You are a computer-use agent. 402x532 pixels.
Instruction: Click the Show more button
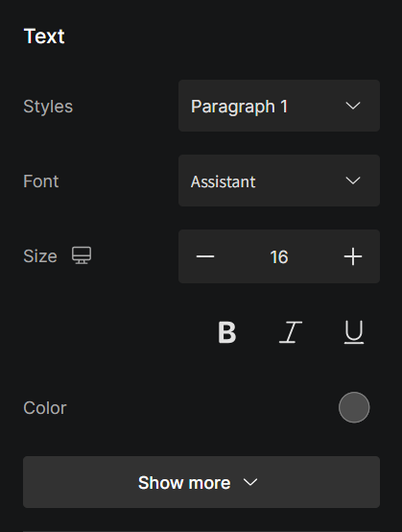pyautogui.click(x=201, y=482)
